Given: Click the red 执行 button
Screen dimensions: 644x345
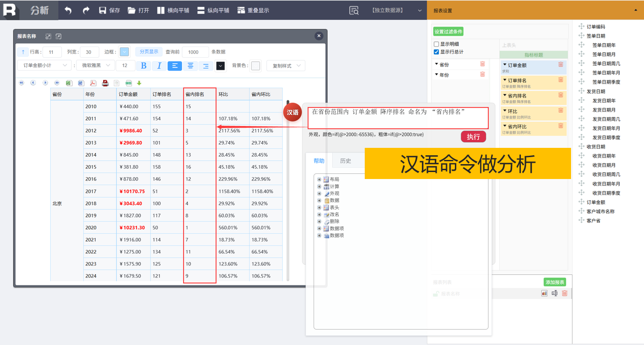Looking at the screenshot, I should click(473, 137).
